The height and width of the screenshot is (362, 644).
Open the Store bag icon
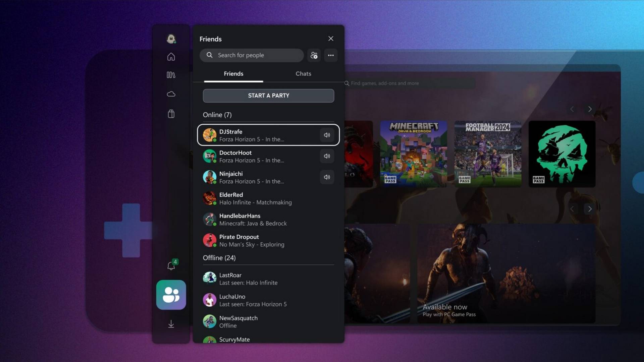point(171,114)
